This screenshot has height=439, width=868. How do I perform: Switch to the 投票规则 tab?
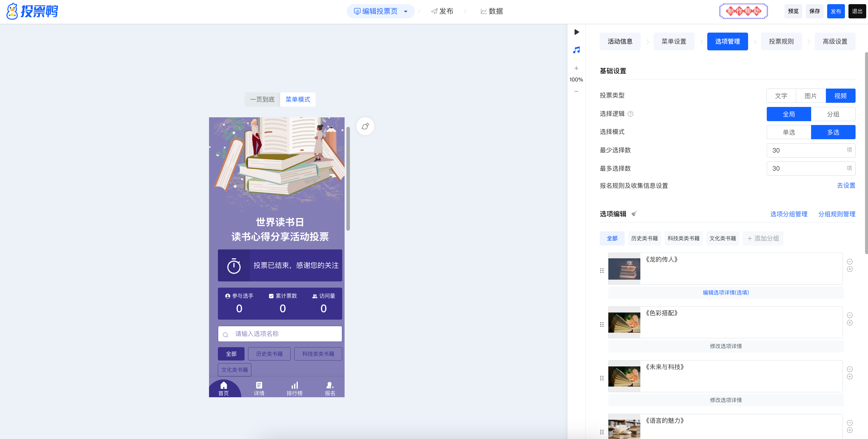pos(781,41)
